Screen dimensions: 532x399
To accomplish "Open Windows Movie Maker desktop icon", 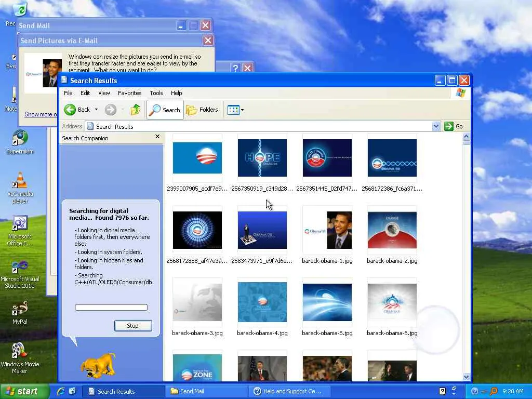I will click(x=20, y=358).
